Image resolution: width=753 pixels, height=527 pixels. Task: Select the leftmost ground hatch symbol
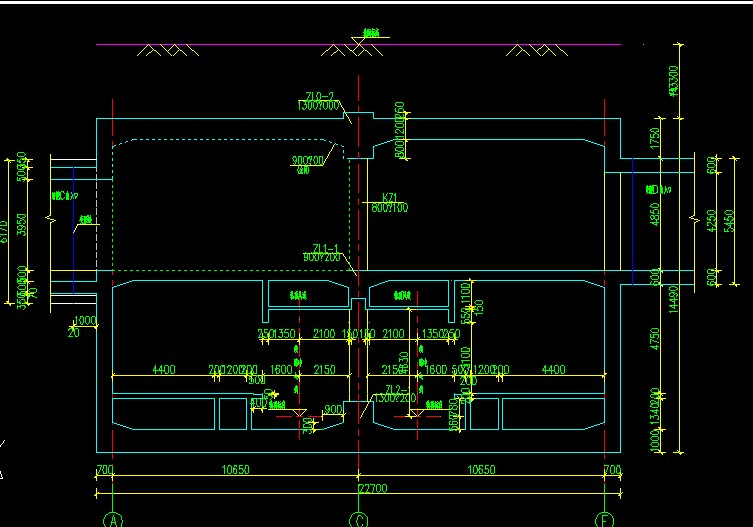[165, 50]
